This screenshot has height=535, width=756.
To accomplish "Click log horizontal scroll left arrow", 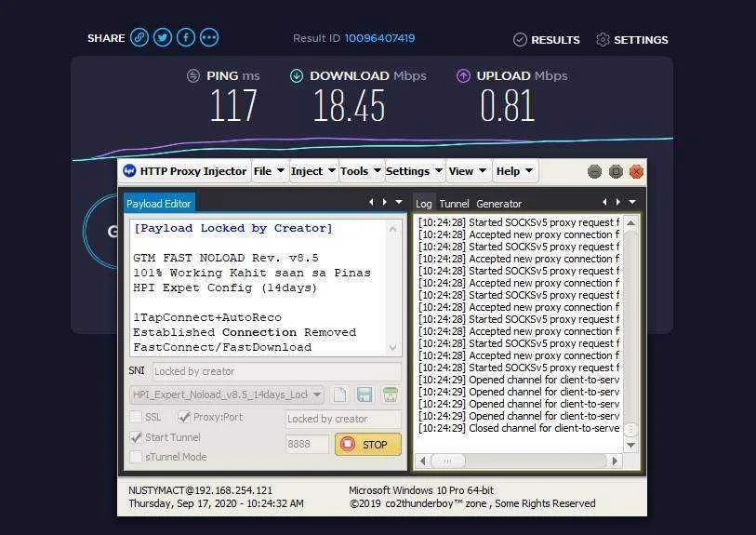I will click(x=423, y=461).
